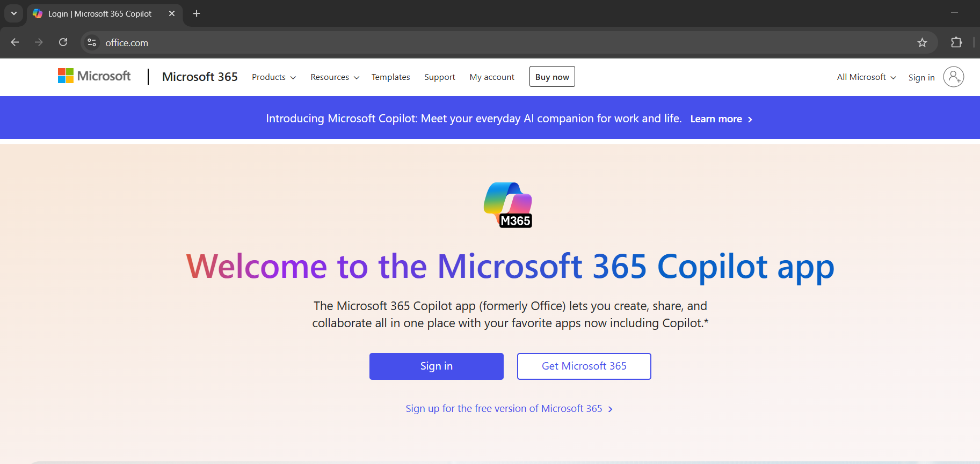
Task: Click the browser forward arrow
Action: point(39,42)
